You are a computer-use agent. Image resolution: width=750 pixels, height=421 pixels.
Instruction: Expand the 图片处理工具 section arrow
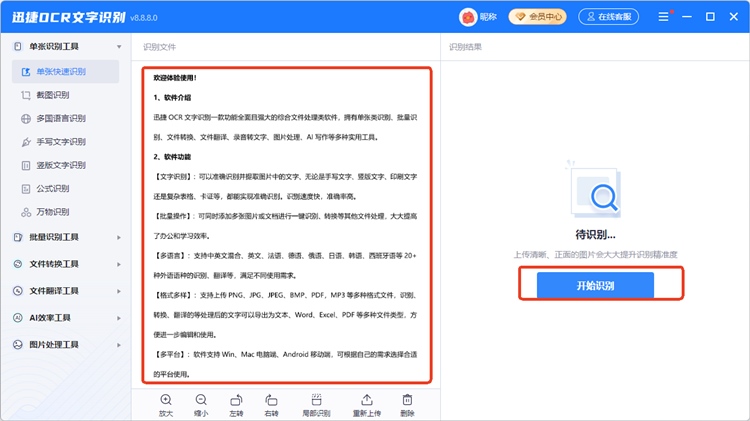(119, 345)
